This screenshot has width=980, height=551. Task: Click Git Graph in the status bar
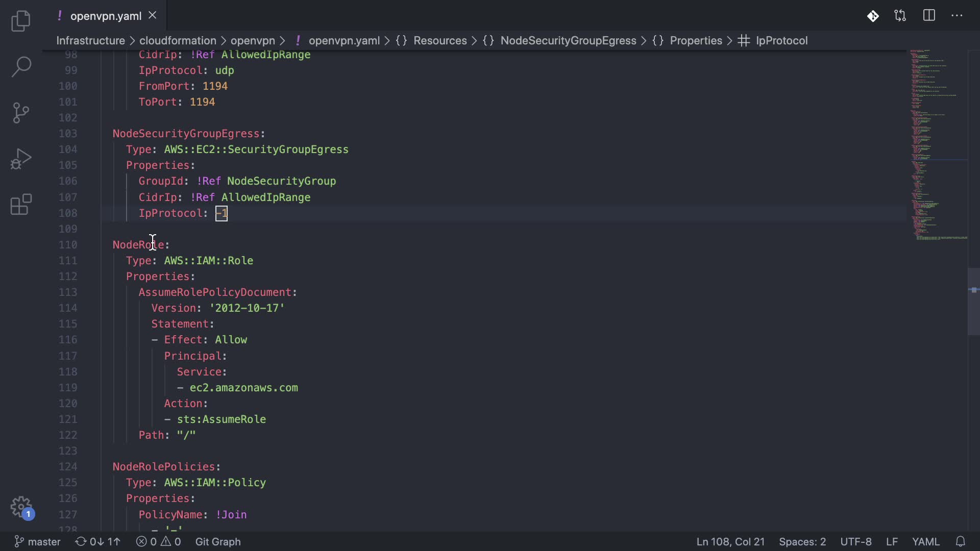[x=218, y=541]
